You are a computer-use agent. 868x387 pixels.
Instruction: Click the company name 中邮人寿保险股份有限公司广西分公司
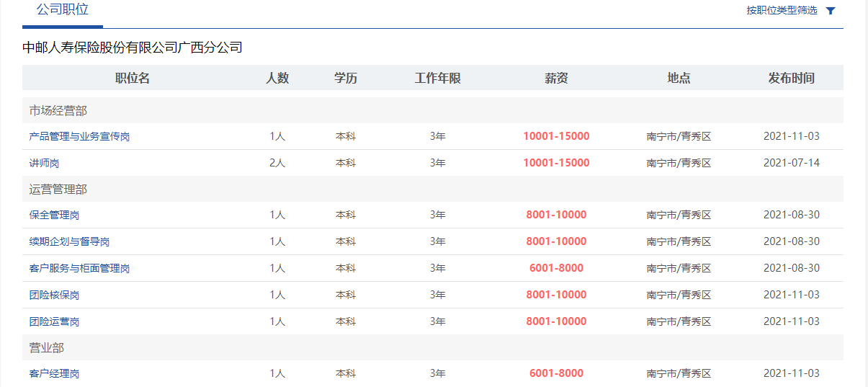(133, 48)
